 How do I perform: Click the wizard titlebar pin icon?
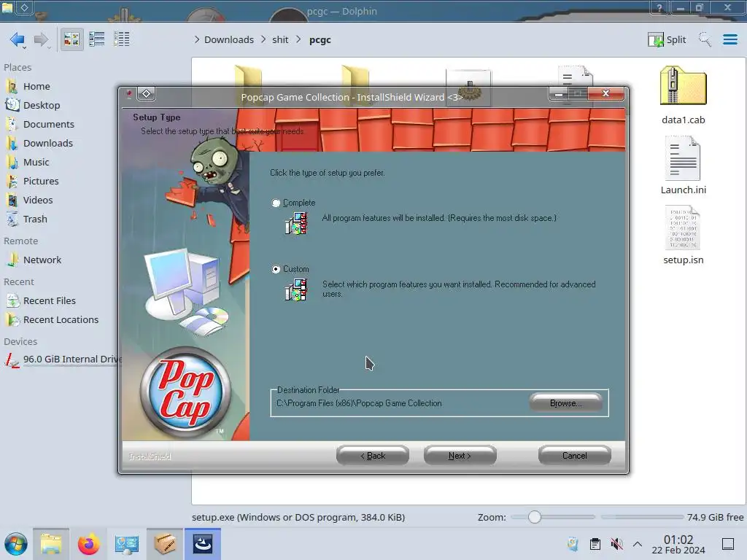(x=128, y=94)
